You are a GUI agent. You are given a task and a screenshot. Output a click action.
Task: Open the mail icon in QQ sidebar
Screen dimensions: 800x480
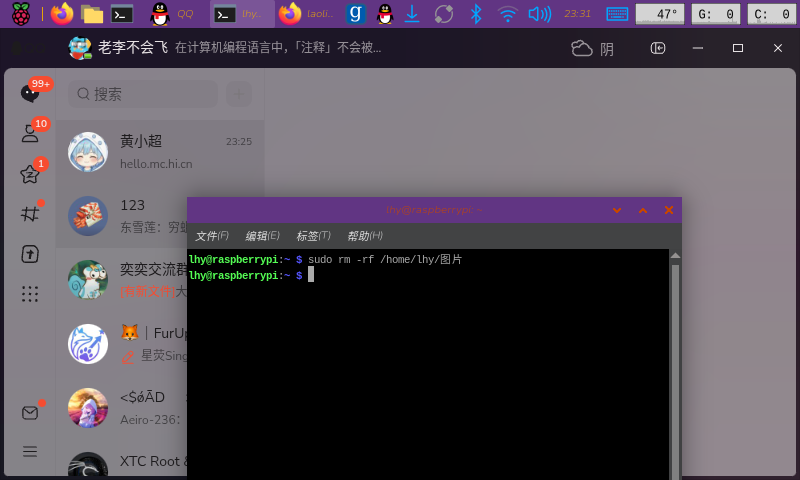[x=30, y=412]
